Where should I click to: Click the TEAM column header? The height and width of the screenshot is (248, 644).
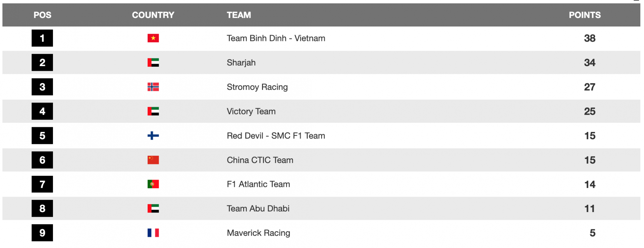tap(239, 15)
